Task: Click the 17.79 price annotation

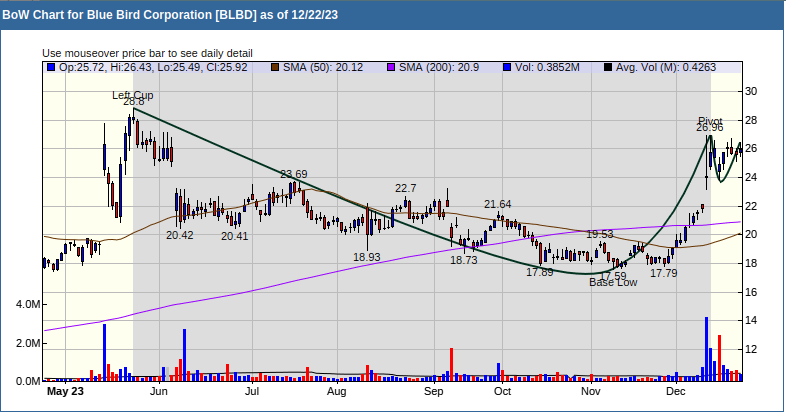Action: click(664, 274)
